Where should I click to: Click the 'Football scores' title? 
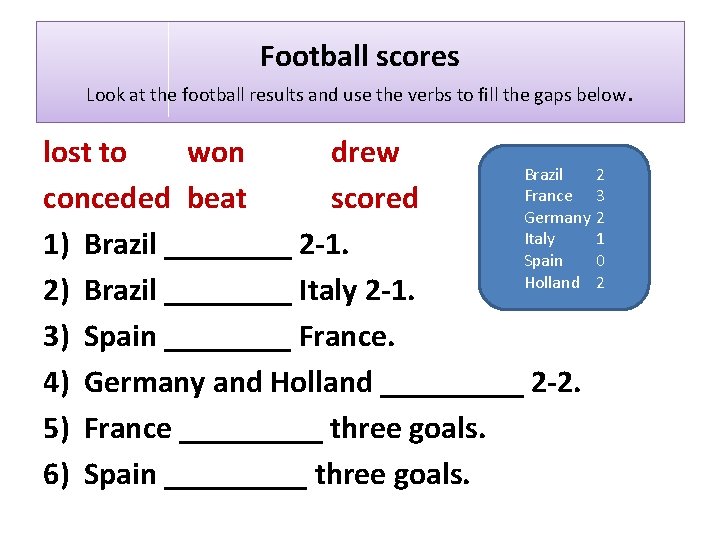[359, 56]
